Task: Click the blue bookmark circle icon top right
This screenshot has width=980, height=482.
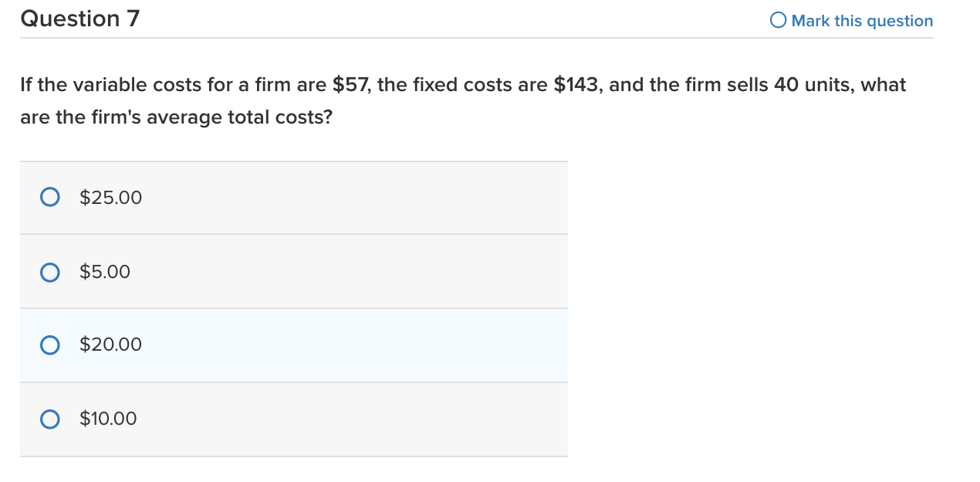Action: (x=777, y=19)
